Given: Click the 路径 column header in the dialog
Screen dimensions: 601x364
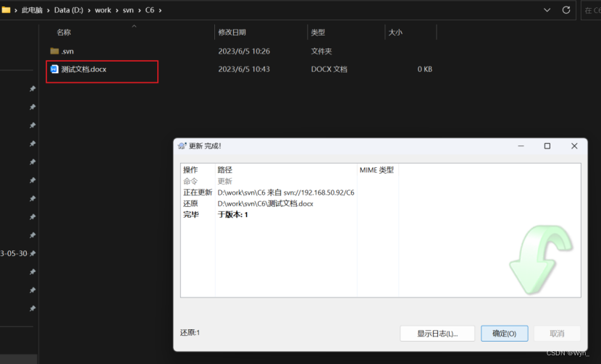Looking at the screenshot, I should [x=225, y=170].
